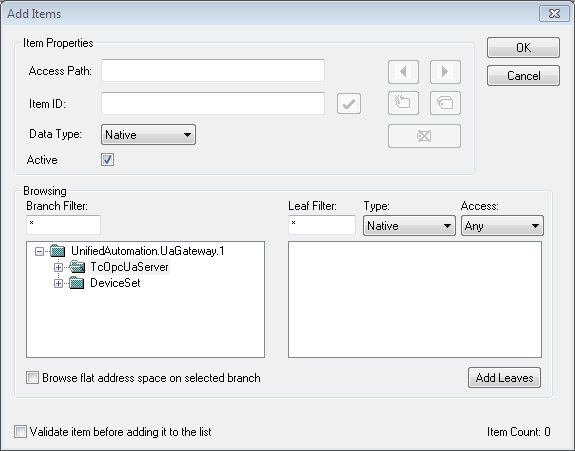
Task: Open the Data Type dropdown
Action: (x=148, y=135)
